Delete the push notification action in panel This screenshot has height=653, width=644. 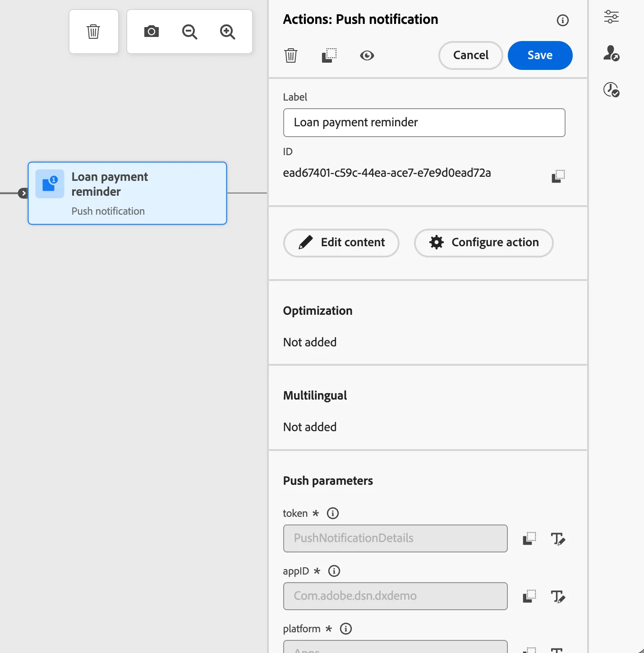click(291, 55)
